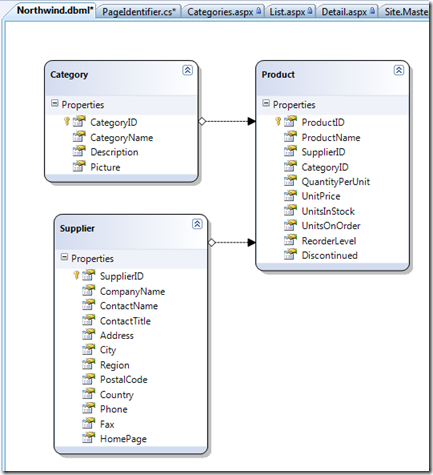This screenshot has width=433, height=475.
Task: Click the ProductName property icon
Action: [x=290, y=137]
